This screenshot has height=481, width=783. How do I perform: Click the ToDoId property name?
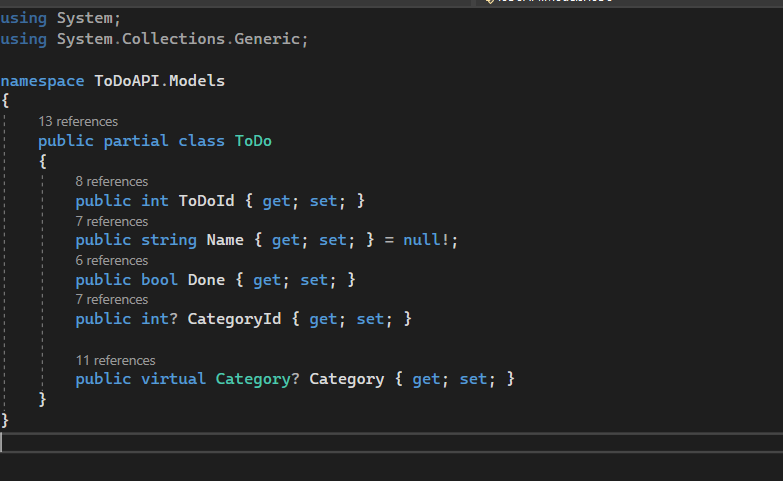click(x=206, y=201)
